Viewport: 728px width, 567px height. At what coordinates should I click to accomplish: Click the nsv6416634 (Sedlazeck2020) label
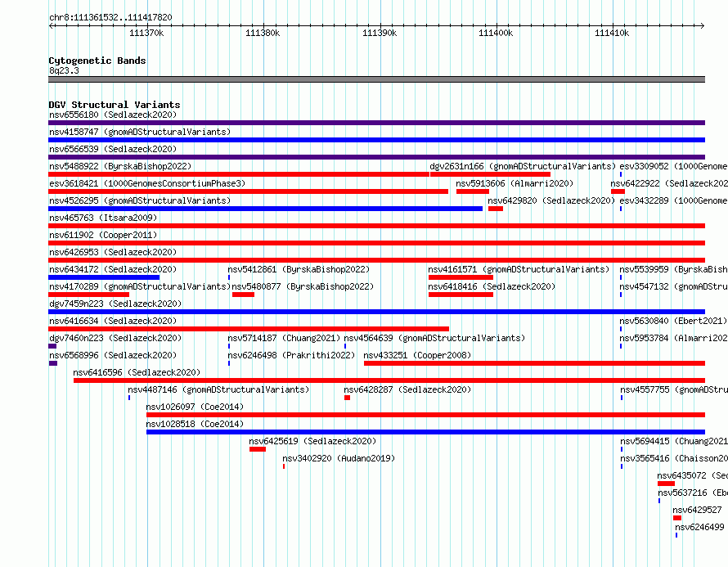(x=113, y=321)
